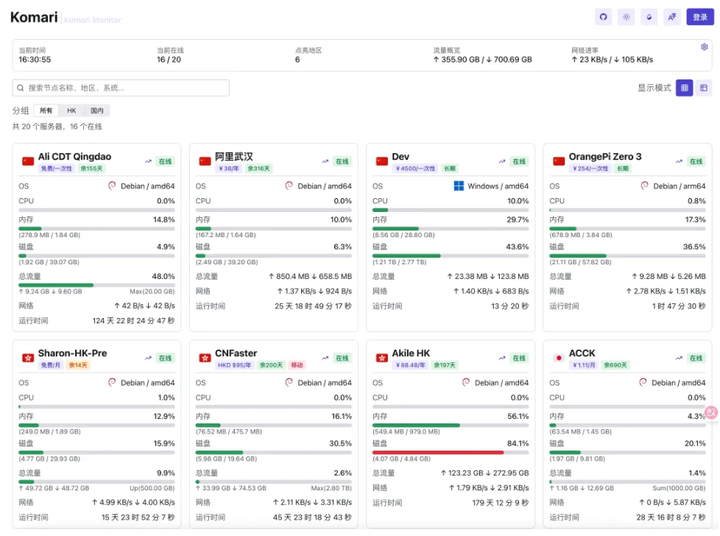Viewport: 720px width, 536px height.
Task: Open the status panel settings gear
Action: click(x=704, y=47)
